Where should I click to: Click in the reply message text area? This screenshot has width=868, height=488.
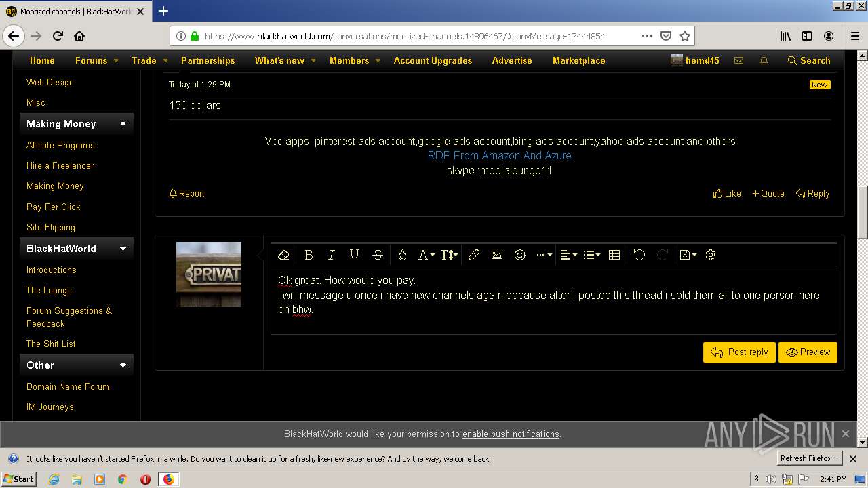coord(553,300)
